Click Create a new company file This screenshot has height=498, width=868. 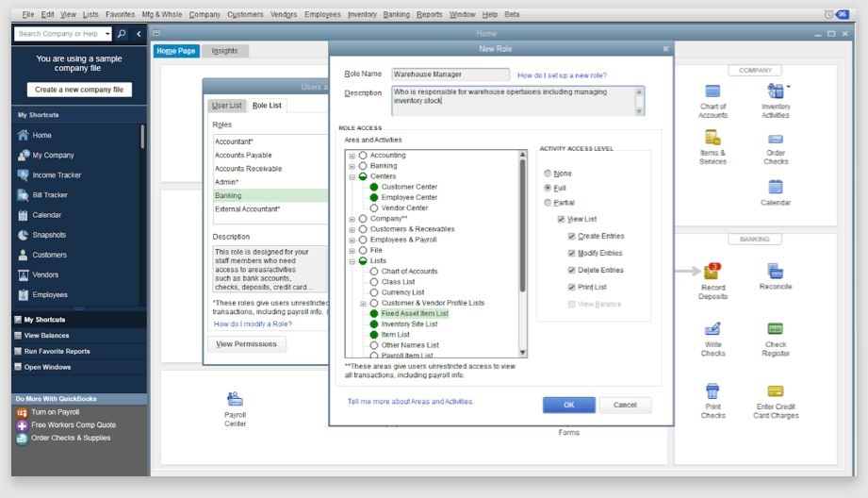(79, 90)
